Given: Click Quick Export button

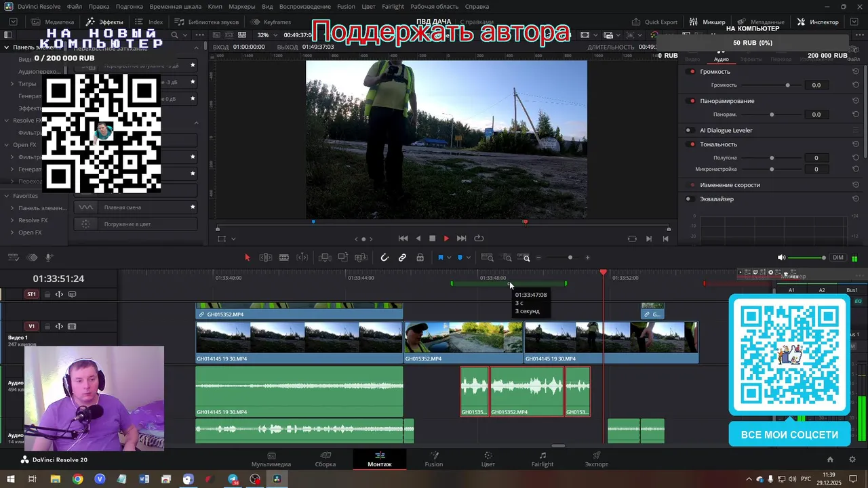Looking at the screenshot, I should [x=654, y=22].
